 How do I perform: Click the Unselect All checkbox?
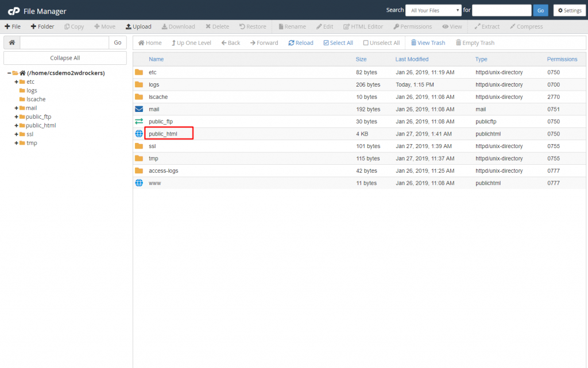(x=366, y=43)
